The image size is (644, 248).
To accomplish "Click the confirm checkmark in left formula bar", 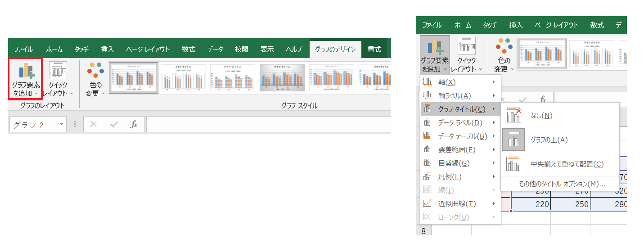I will (114, 125).
